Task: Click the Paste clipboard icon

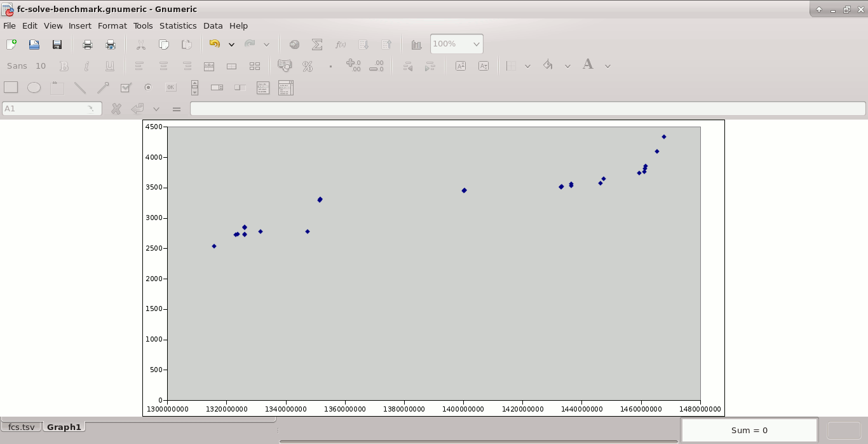Action: pos(187,45)
